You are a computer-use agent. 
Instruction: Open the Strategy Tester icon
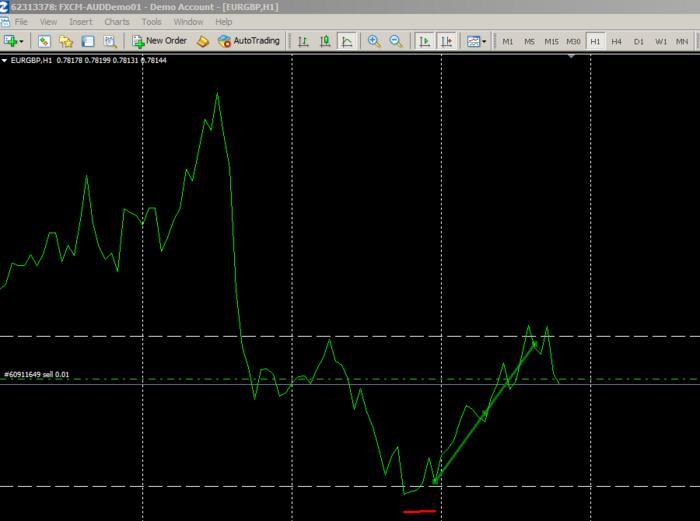point(110,41)
